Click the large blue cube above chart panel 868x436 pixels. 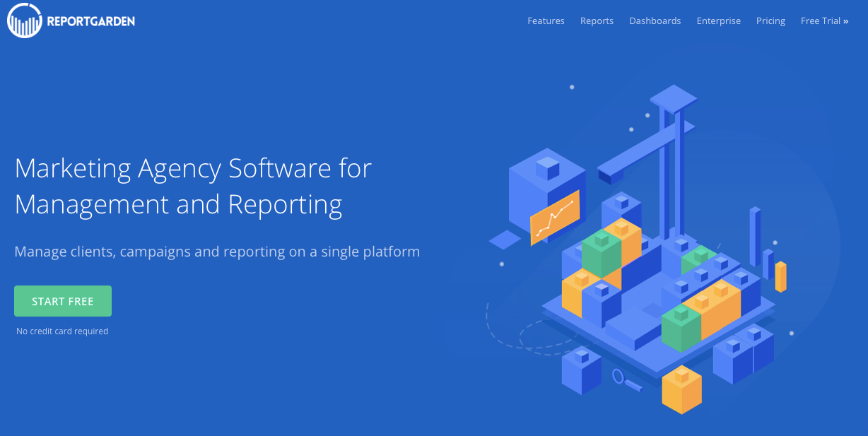546,184
